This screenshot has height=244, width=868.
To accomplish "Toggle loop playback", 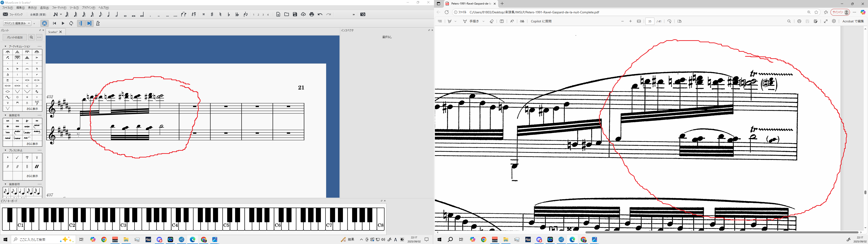I will pyautogui.click(x=71, y=23).
